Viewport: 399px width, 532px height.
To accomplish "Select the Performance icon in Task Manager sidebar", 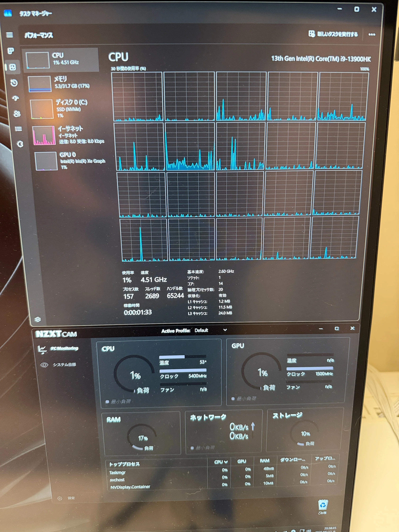I will (13, 67).
